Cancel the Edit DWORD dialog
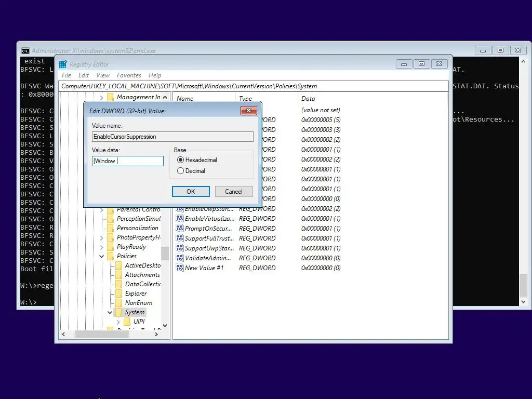Viewport: 532px width, 399px height. click(x=234, y=191)
